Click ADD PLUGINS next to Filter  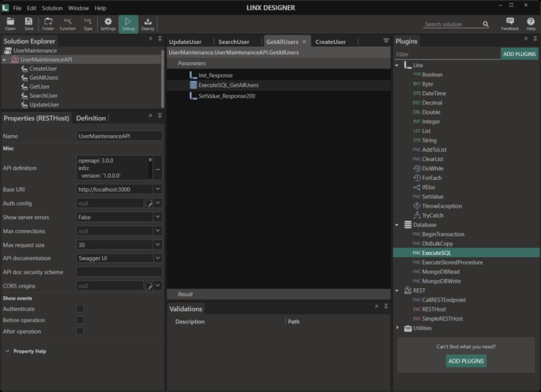tap(519, 54)
